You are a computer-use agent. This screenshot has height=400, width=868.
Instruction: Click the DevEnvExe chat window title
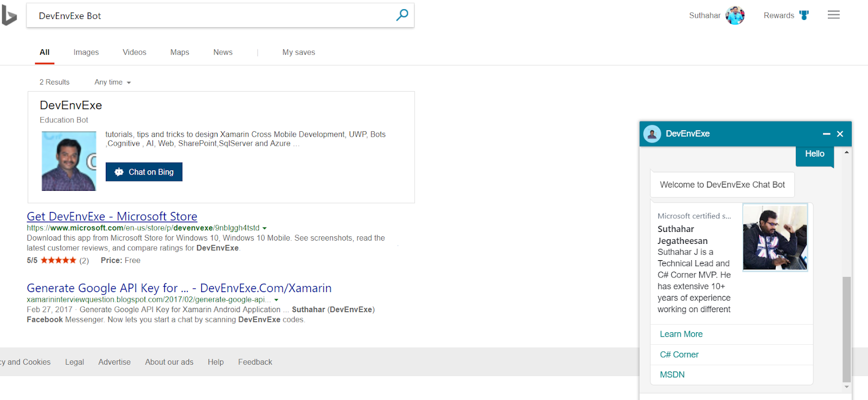[x=688, y=134]
